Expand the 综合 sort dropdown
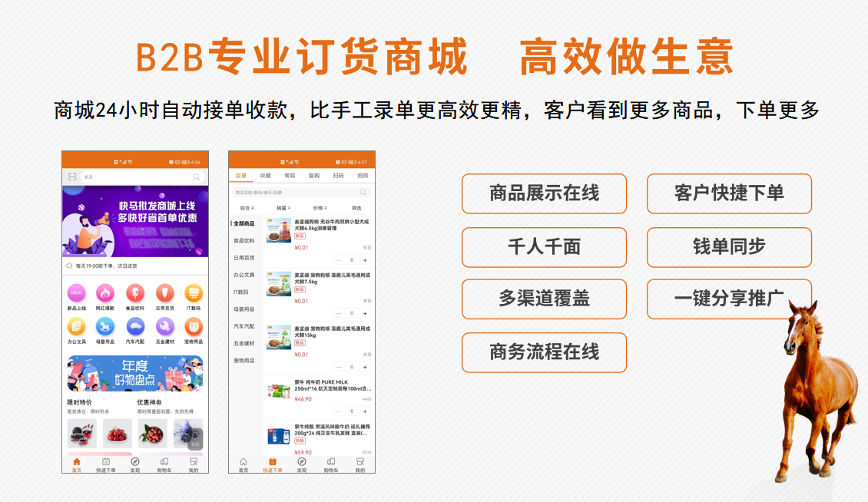Image resolution: width=868 pixels, height=502 pixels. (x=247, y=208)
